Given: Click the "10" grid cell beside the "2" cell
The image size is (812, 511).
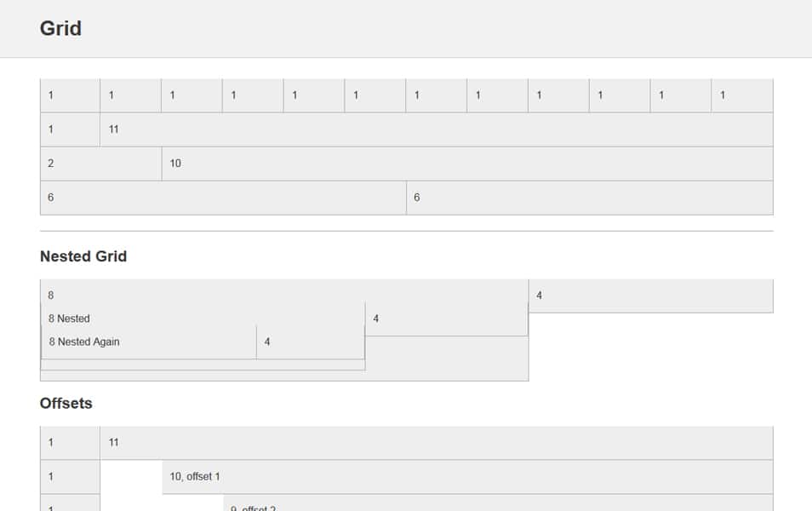Looking at the screenshot, I should pos(466,164).
